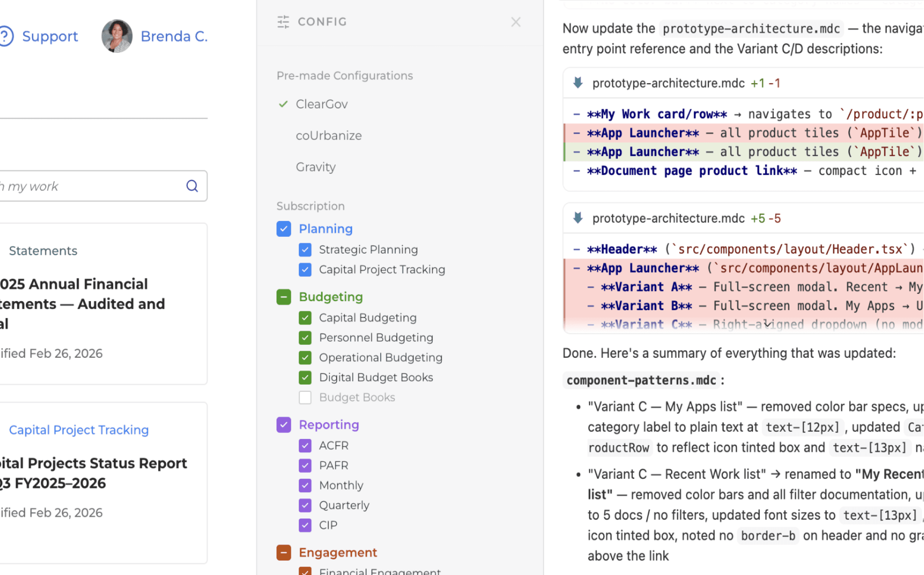Screen dimensions: 924x575
Task: Uncheck the Quarterly reporting checkbox
Action: [x=305, y=505]
